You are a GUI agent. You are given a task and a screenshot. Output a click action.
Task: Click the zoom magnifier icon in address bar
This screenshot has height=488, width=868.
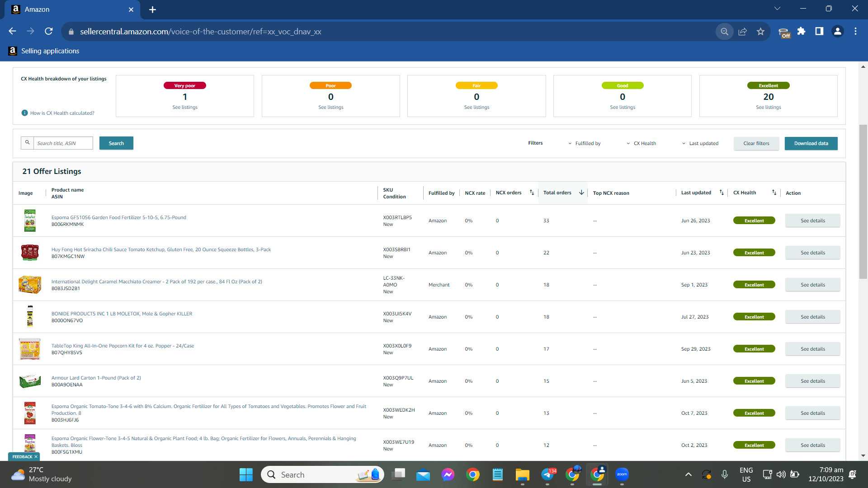pos(724,32)
